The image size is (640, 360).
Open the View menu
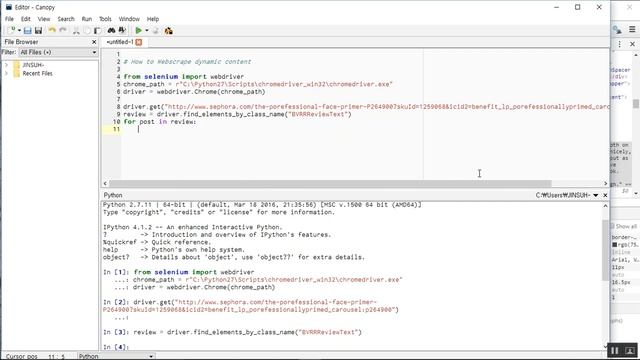click(44, 19)
